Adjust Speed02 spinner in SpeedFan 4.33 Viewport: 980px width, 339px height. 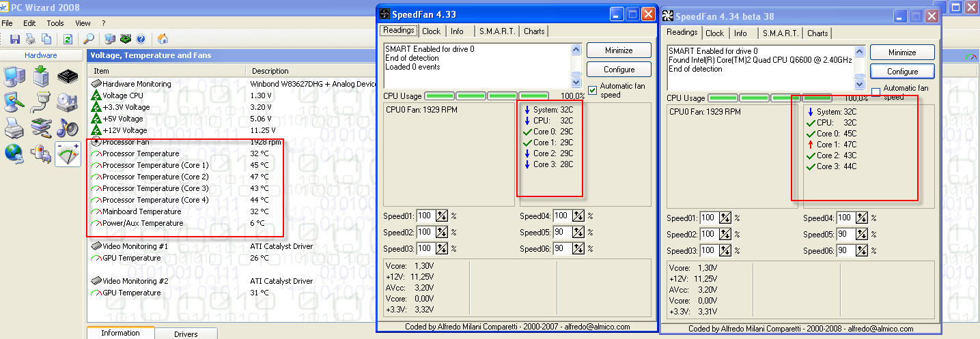tap(442, 232)
